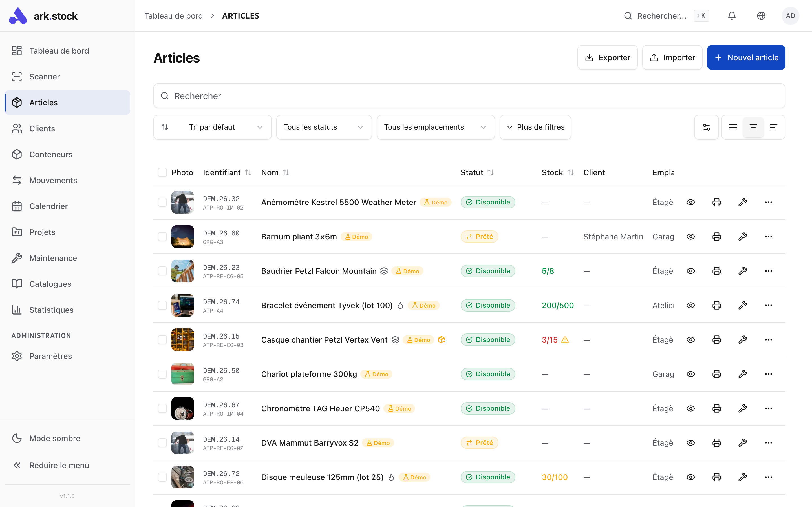Toggle Mode sombre in sidebar
Viewport: 812px width, 507px height.
(55, 438)
